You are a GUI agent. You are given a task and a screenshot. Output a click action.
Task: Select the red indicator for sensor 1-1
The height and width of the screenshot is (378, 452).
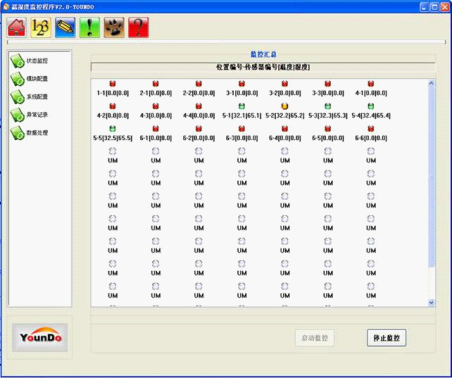click(x=113, y=84)
